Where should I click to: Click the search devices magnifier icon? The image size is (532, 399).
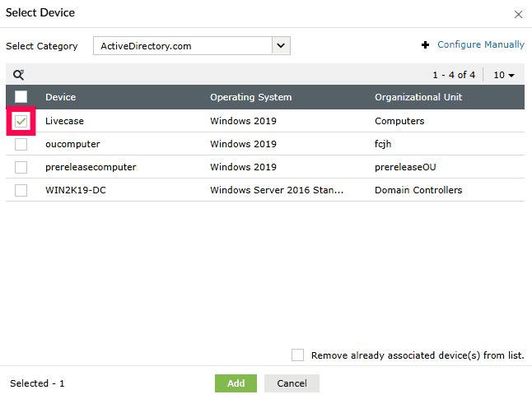click(x=18, y=75)
